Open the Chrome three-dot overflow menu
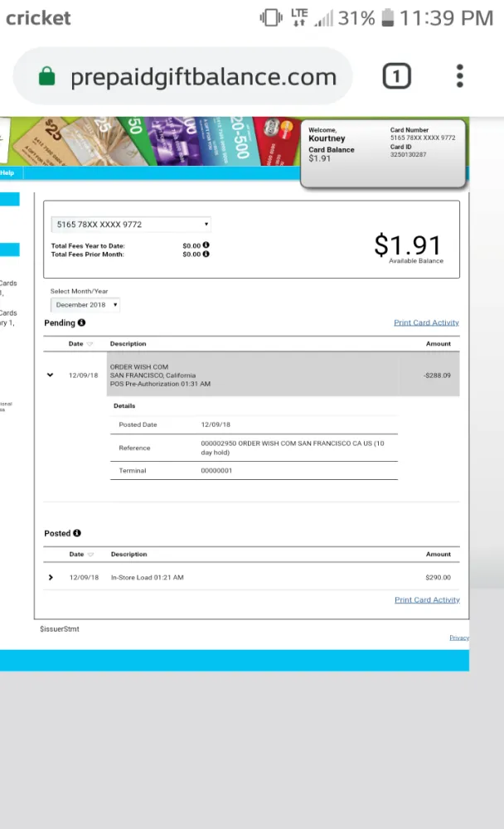This screenshot has height=829, width=504. 459,76
